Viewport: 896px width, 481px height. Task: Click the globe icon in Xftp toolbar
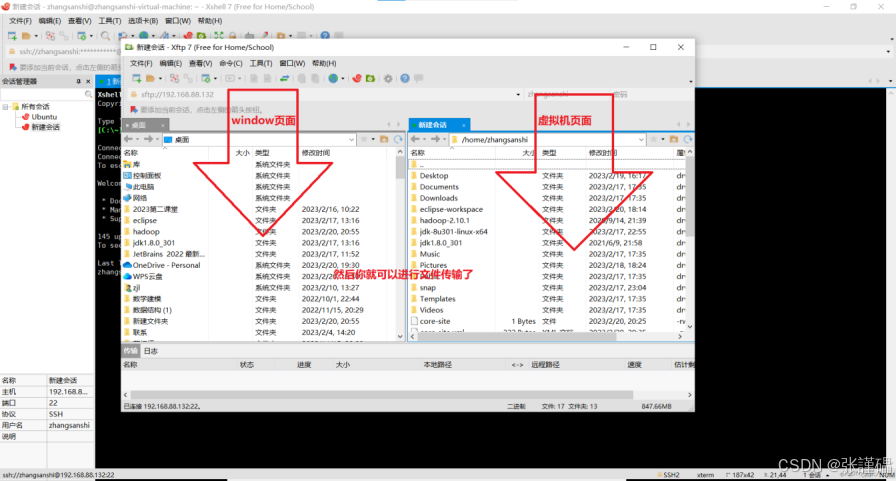click(333, 78)
